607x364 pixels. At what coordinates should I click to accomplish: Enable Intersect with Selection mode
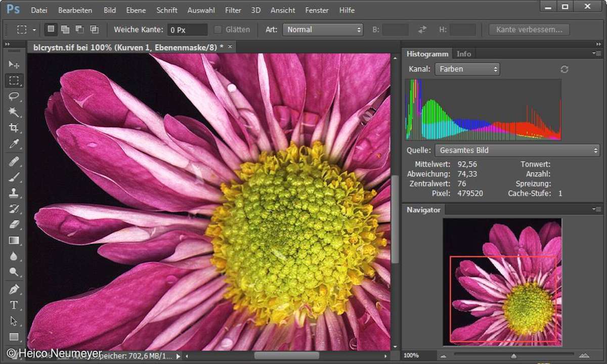tap(94, 29)
